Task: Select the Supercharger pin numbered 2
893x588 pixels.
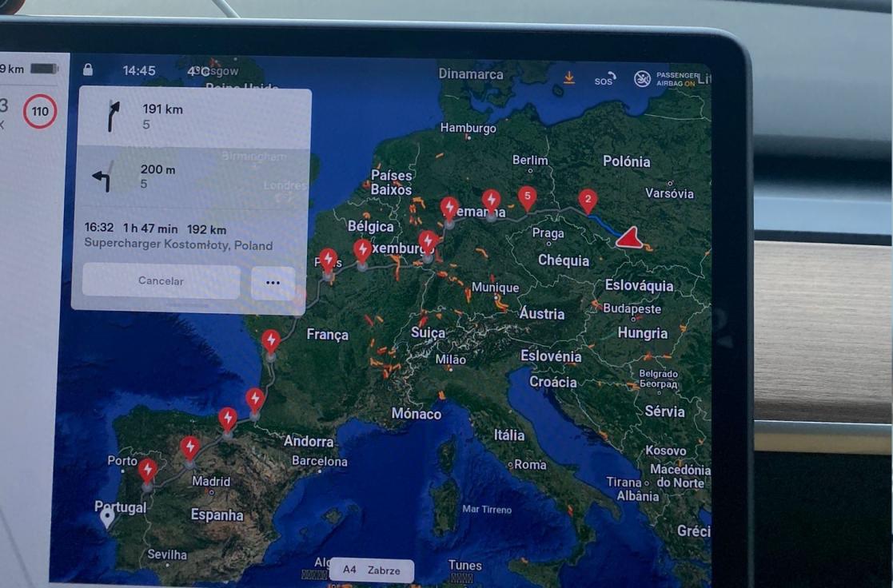Action: (588, 201)
